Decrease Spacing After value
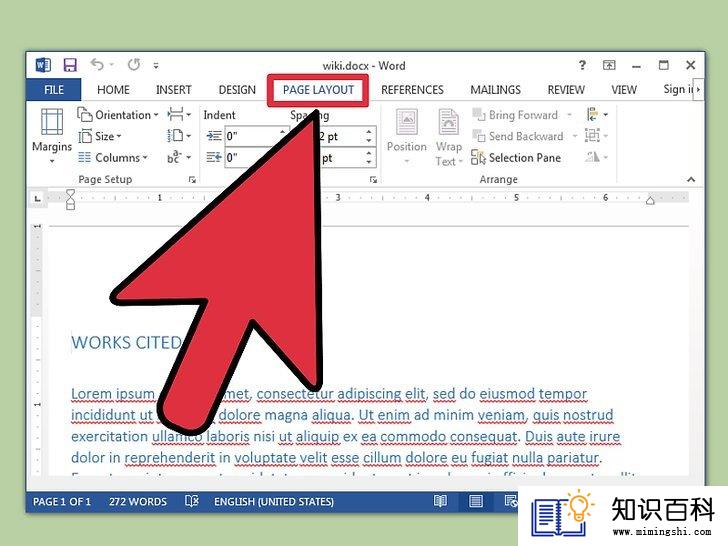This screenshot has height=546, width=728. pyautogui.click(x=369, y=162)
